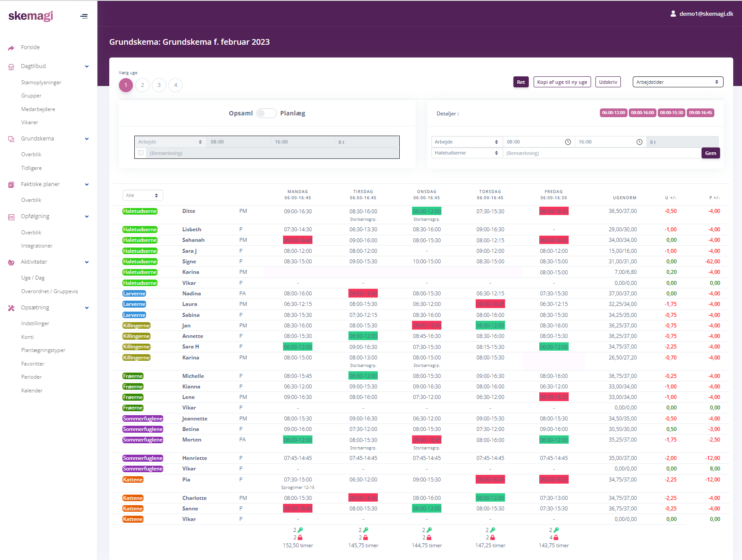Click Sahanah's red Monday 09:00-16:45 shift

click(298, 240)
